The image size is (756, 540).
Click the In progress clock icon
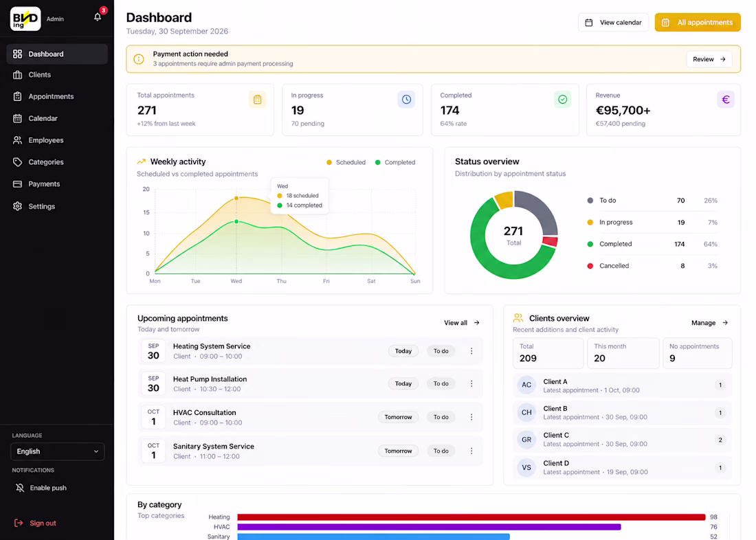pos(406,100)
